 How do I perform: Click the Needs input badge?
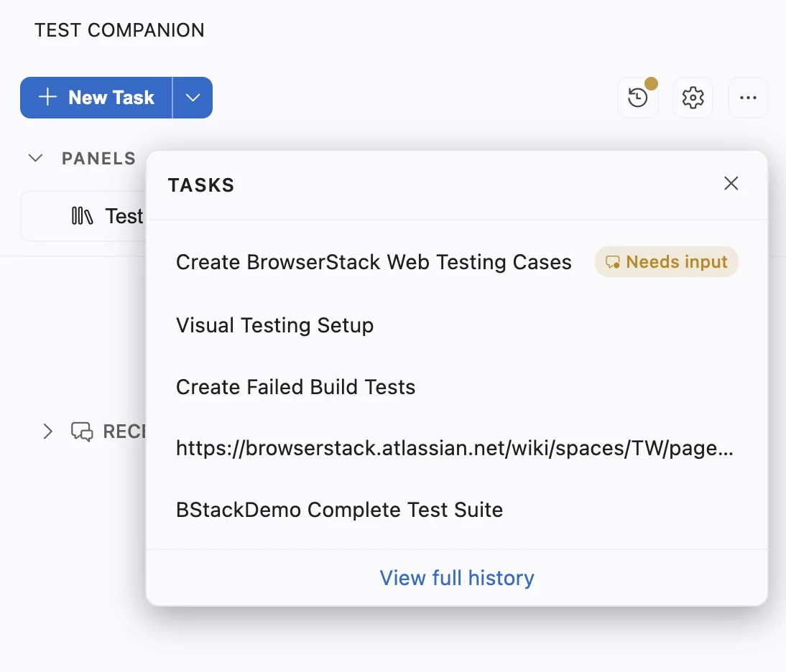coord(666,262)
